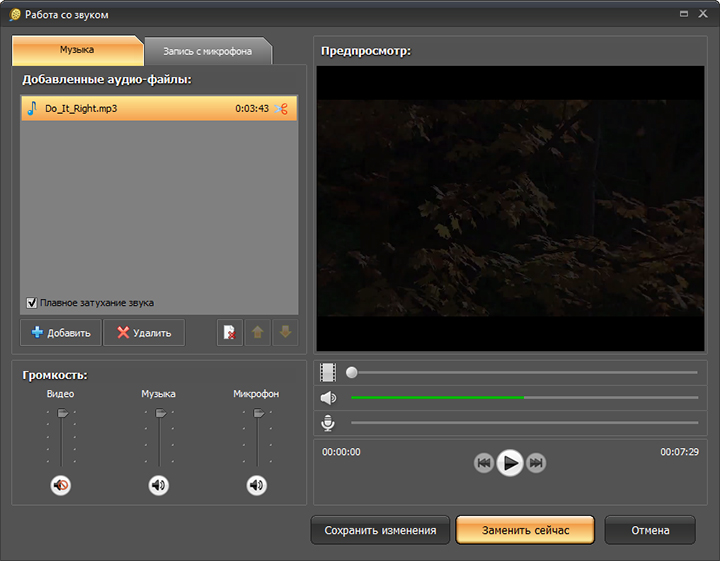
Task: Unmute the Video volume speaker
Action: tap(61, 486)
